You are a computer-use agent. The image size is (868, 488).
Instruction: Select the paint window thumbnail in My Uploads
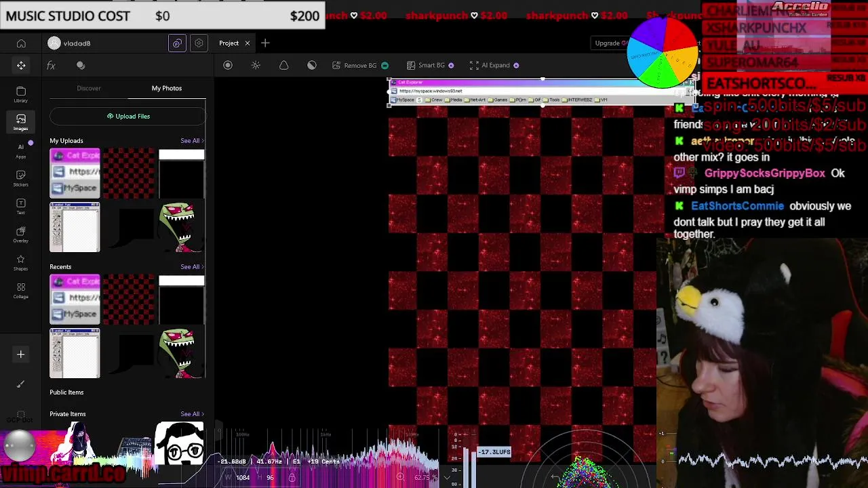75,227
